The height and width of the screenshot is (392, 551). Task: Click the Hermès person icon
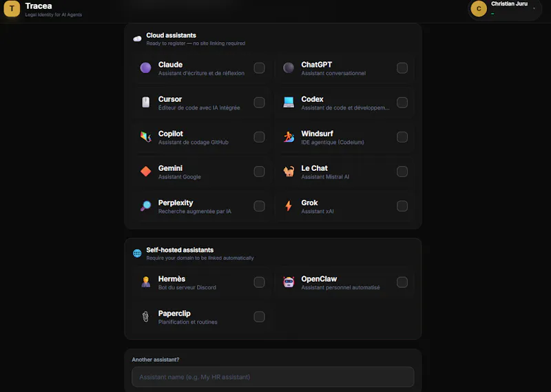[145, 282]
